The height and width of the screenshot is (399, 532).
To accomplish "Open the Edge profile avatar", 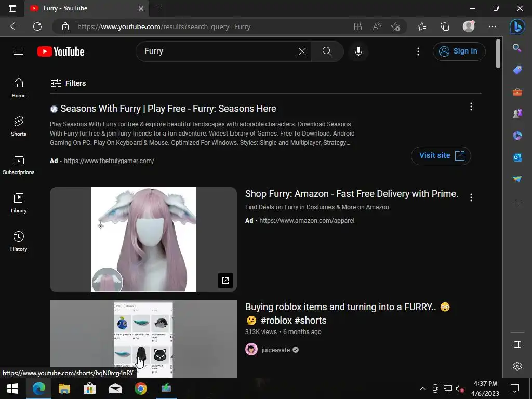I will (469, 26).
